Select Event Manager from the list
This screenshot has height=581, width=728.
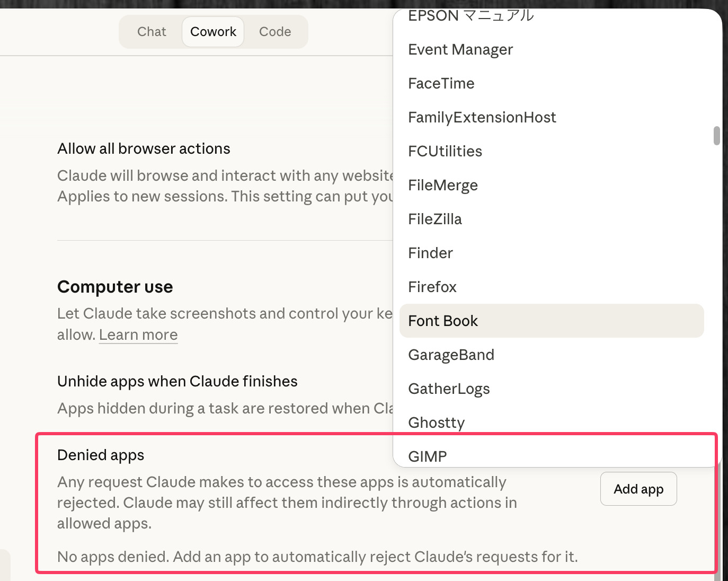(x=460, y=49)
